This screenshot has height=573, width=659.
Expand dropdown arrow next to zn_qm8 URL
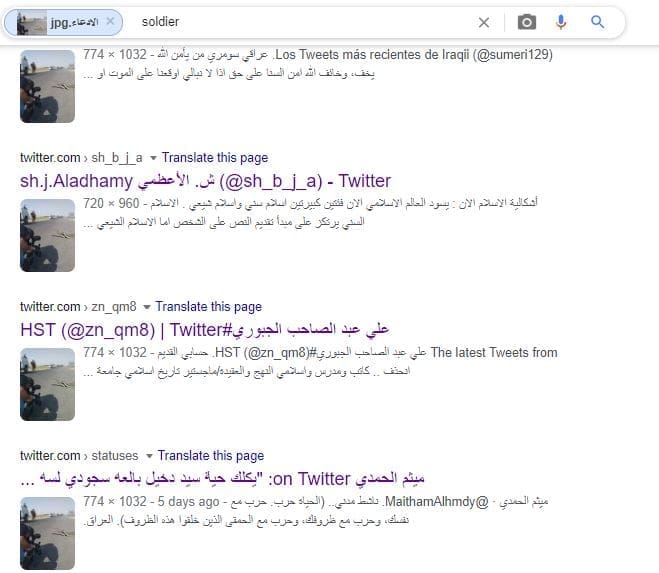pyautogui.click(x=147, y=307)
